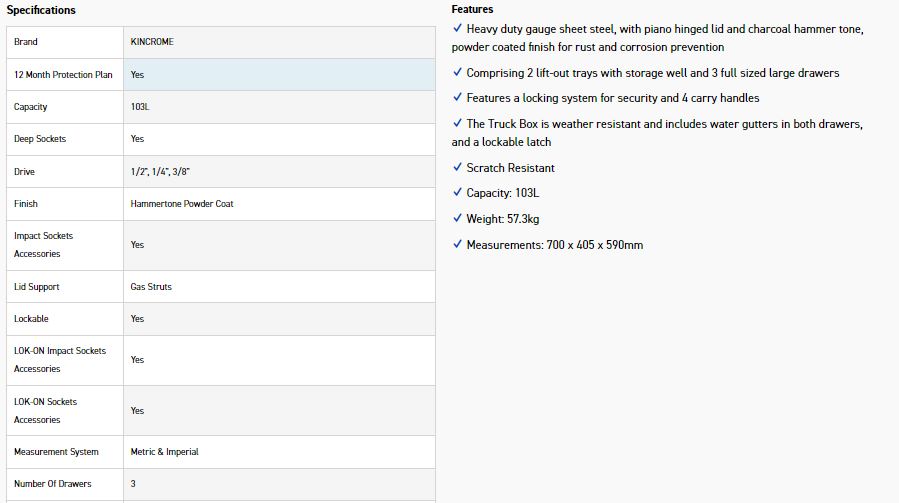
Task: Click the LOK-ON Impact Sockets Accessories label
Action: pos(59,360)
